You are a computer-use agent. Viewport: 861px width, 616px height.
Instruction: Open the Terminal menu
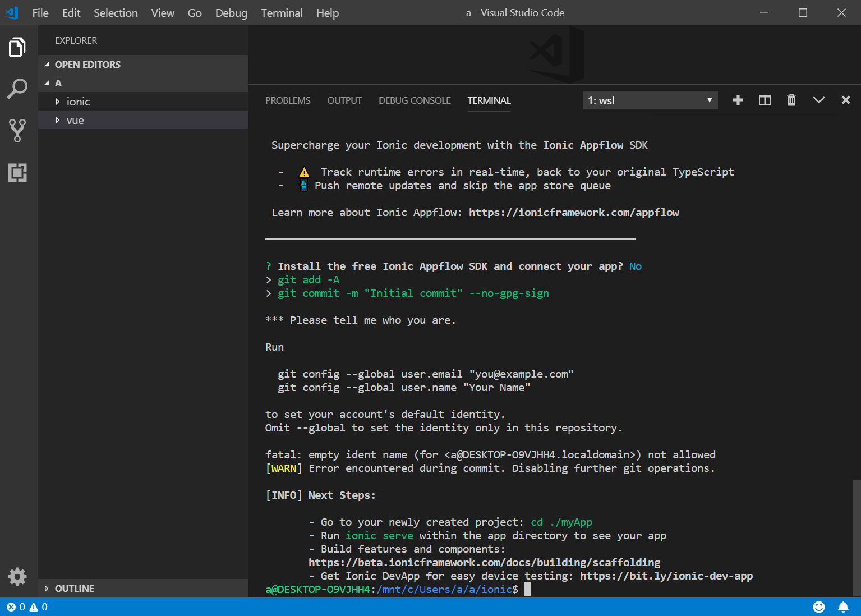coord(282,13)
